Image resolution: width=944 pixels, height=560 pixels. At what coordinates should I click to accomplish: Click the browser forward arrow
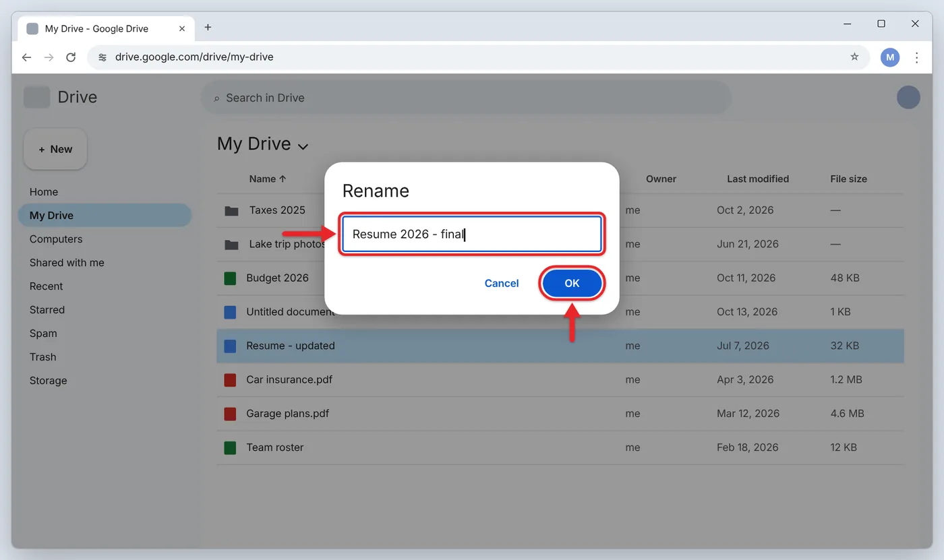click(49, 57)
